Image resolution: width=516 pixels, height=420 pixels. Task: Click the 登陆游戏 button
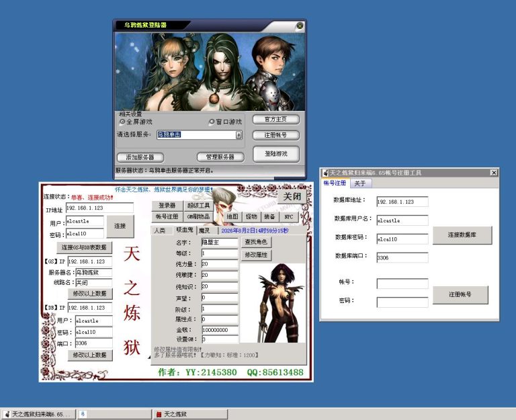pyautogui.click(x=276, y=154)
